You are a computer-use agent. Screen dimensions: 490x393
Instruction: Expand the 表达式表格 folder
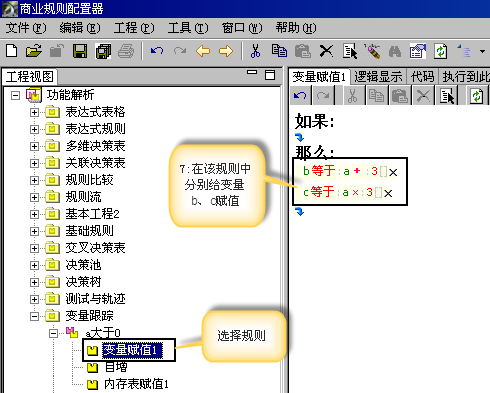coord(34,112)
